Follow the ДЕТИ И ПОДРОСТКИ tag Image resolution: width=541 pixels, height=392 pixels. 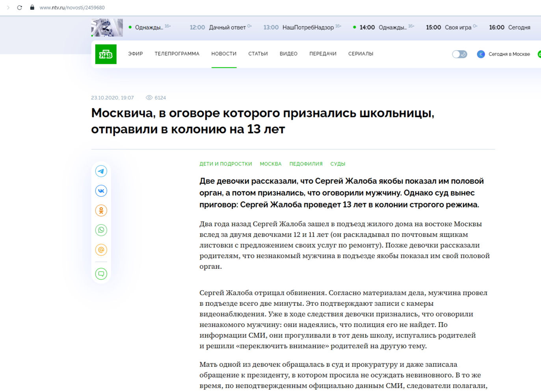click(x=226, y=164)
